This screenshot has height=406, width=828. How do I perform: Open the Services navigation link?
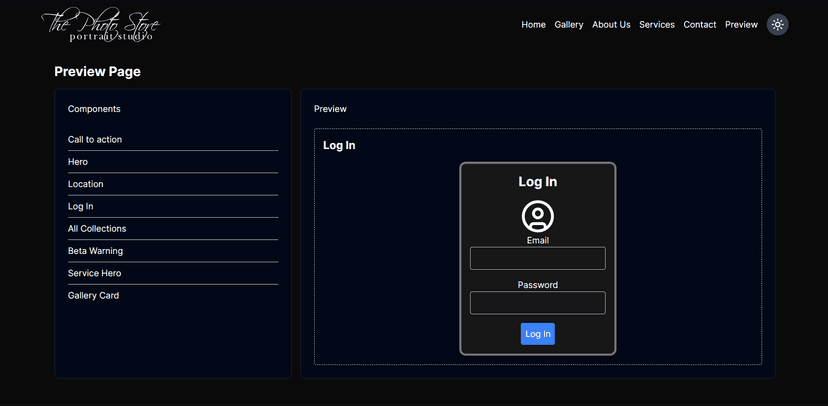[657, 25]
